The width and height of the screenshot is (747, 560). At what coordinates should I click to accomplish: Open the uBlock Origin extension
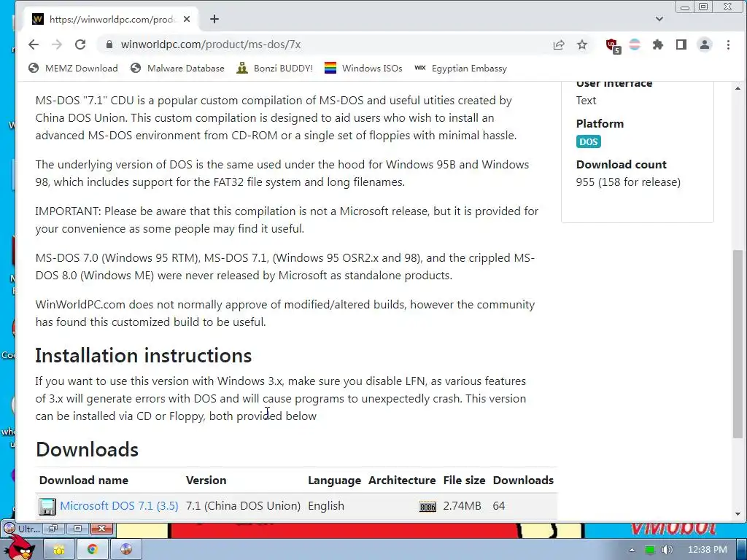coord(613,46)
